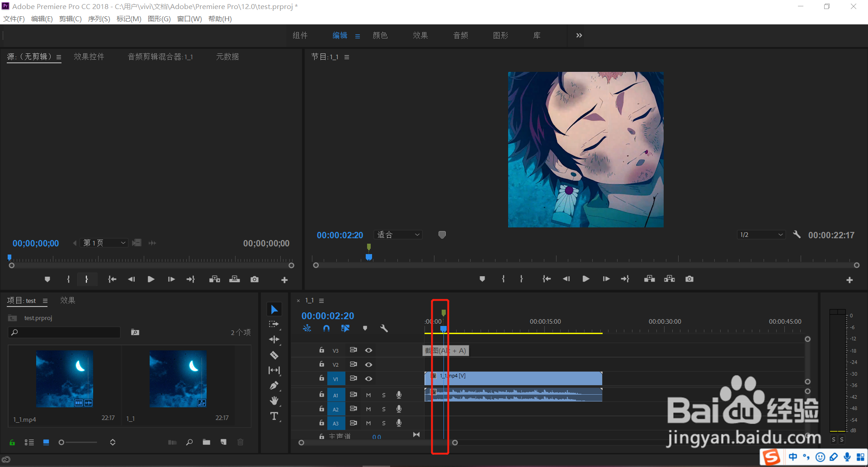
Task: Create new bin in project panel
Action: pos(207,442)
